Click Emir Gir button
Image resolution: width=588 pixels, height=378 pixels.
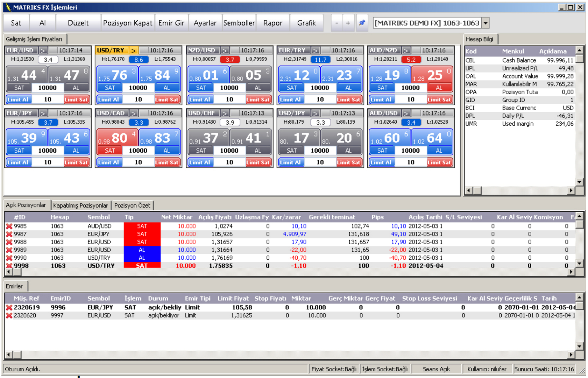[171, 23]
